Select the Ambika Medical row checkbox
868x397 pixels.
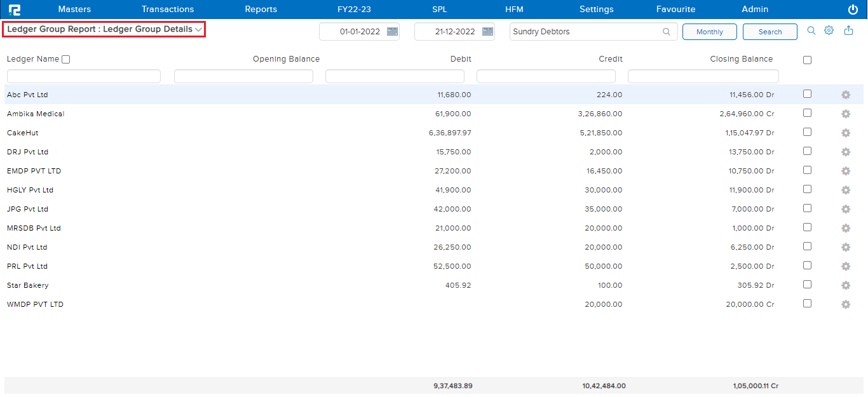807,113
